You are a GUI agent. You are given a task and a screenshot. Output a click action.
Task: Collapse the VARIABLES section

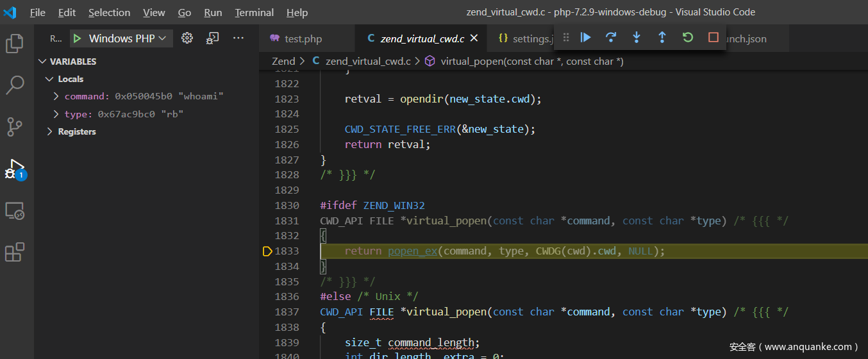tap(43, 62)
